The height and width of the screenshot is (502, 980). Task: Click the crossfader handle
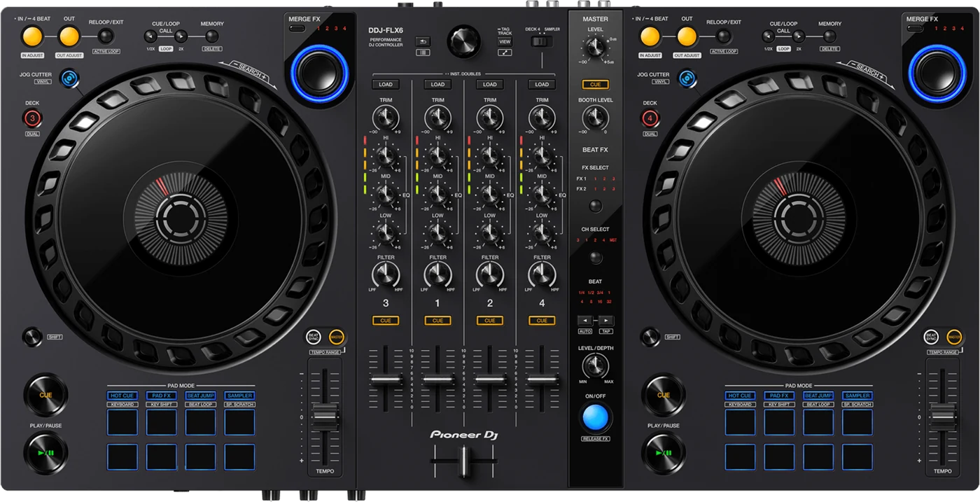point(464,462)
